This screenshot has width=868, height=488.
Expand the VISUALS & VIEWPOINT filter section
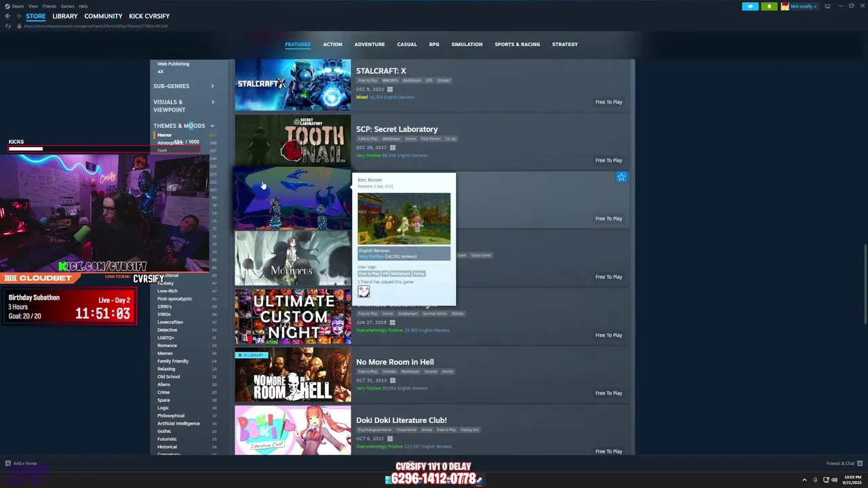point(184,106)
